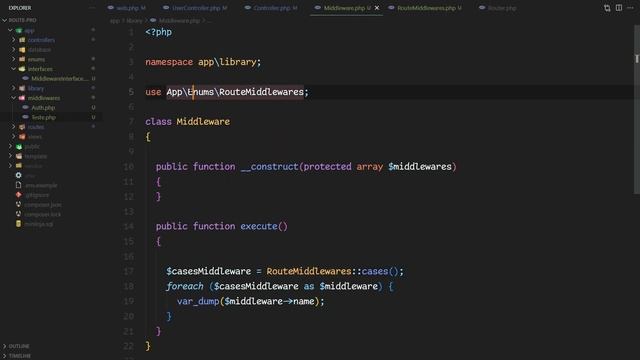Image resolution: width=640 pixels, height=360 pixels.
Task: Expand the public folder chevron
Action: [10, 146]
